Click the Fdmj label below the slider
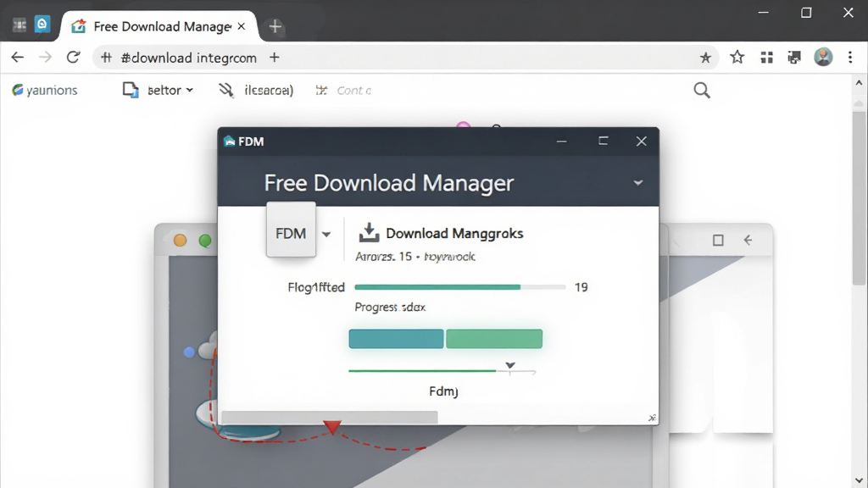 click(x=443, y=391)
